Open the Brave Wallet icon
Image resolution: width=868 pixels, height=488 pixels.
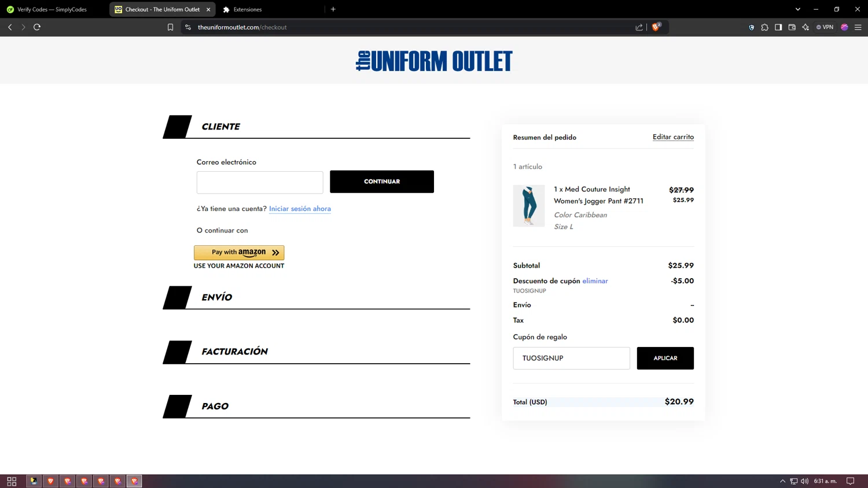[792, 27]
